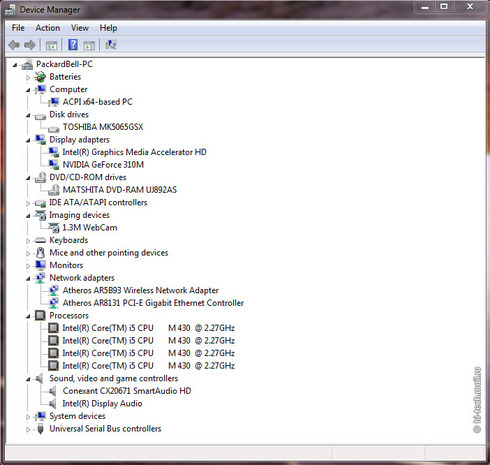Collapse the Network adapters node

pyautogui.click(x=28, y=279)
